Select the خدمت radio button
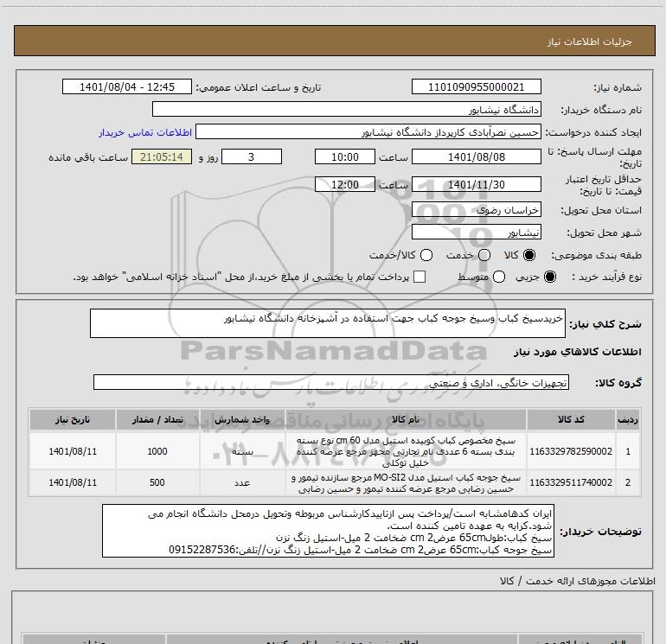 pos(484,255)
